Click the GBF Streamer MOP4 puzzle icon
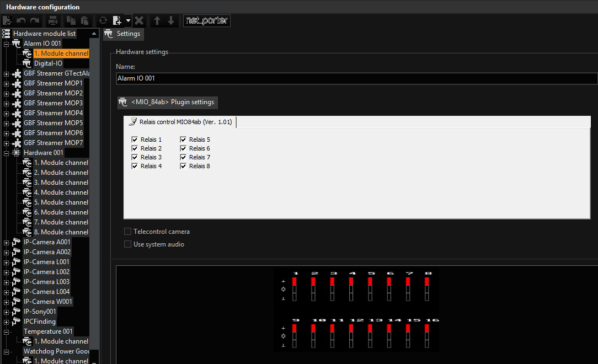The width and height of the screenshot is (598, 364). (x=17, y=113)
